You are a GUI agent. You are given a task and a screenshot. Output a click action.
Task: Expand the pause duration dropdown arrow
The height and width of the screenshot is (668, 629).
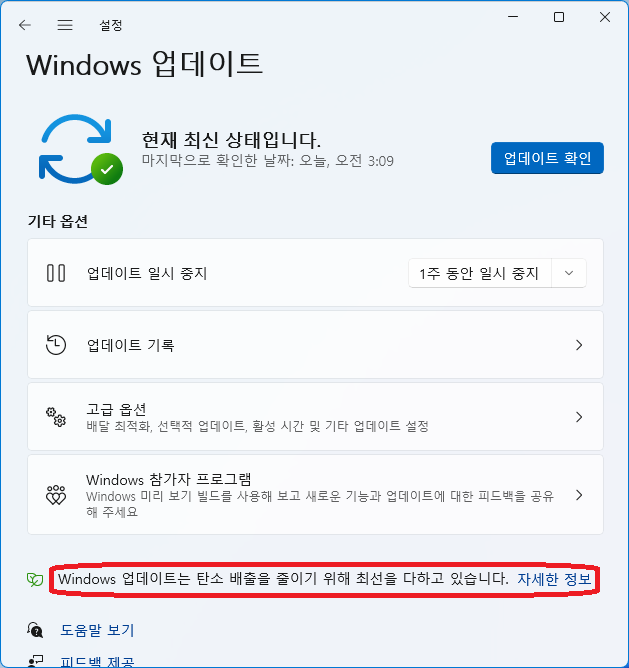pos(569,273)
